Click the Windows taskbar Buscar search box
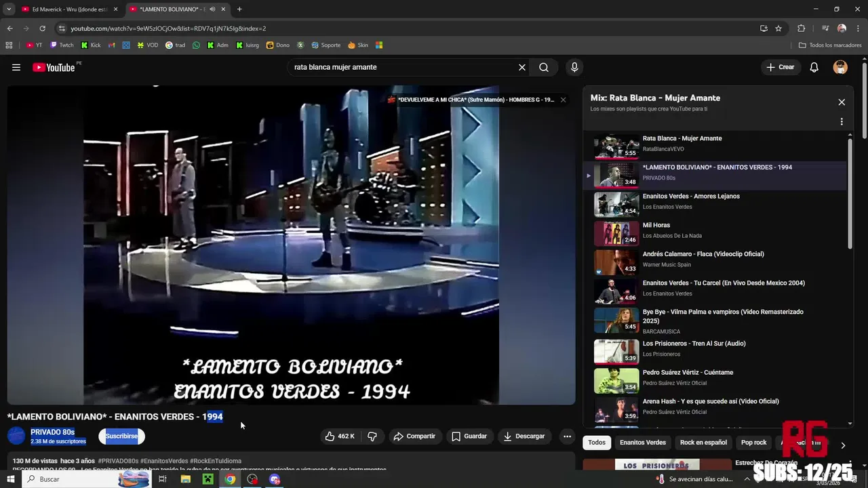Viewport: 868px width, 488px height. point(87,479)
